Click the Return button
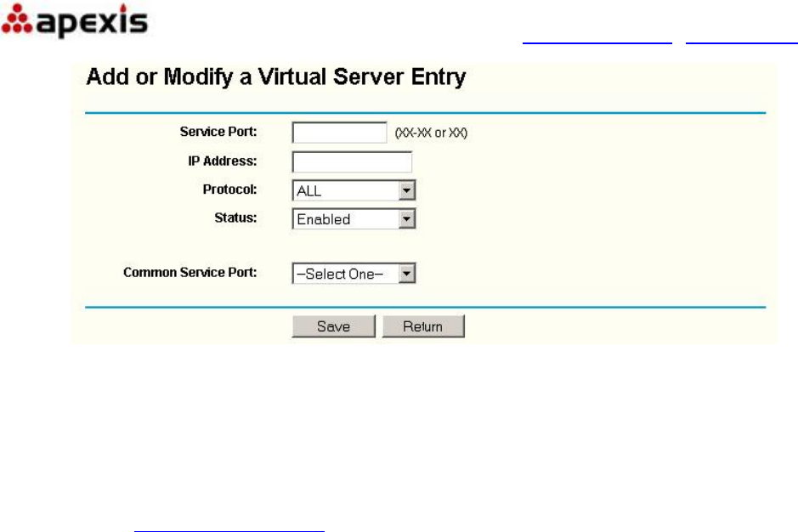Screen dimensions: 798x532 point(423,326)
